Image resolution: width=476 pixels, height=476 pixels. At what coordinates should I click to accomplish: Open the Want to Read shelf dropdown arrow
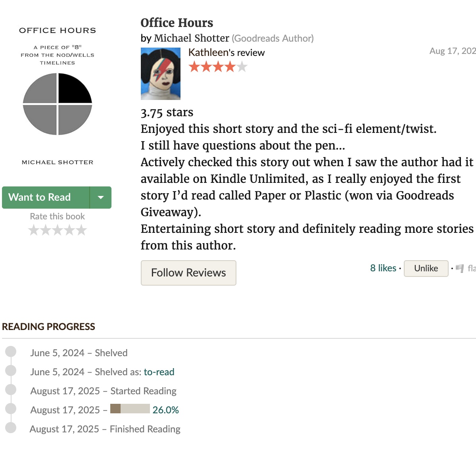pyautogui.click(x=101, y=198)
